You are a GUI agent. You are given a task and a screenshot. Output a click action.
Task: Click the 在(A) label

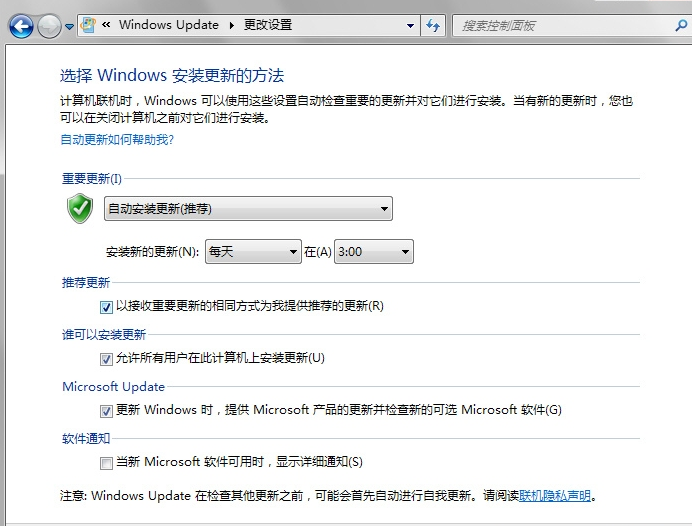point(318,252)
